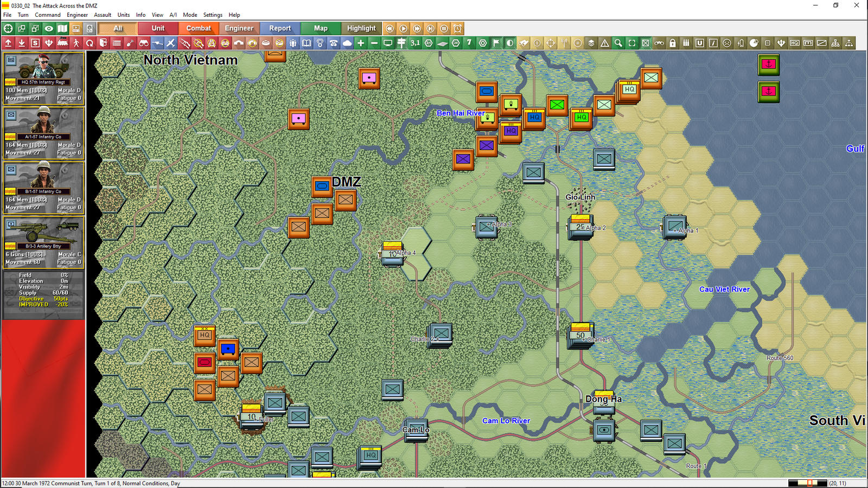This screenshot has height=488, width=868.
Task: Click the minus zoom-out icon
Action: click(x=374, y=43)
